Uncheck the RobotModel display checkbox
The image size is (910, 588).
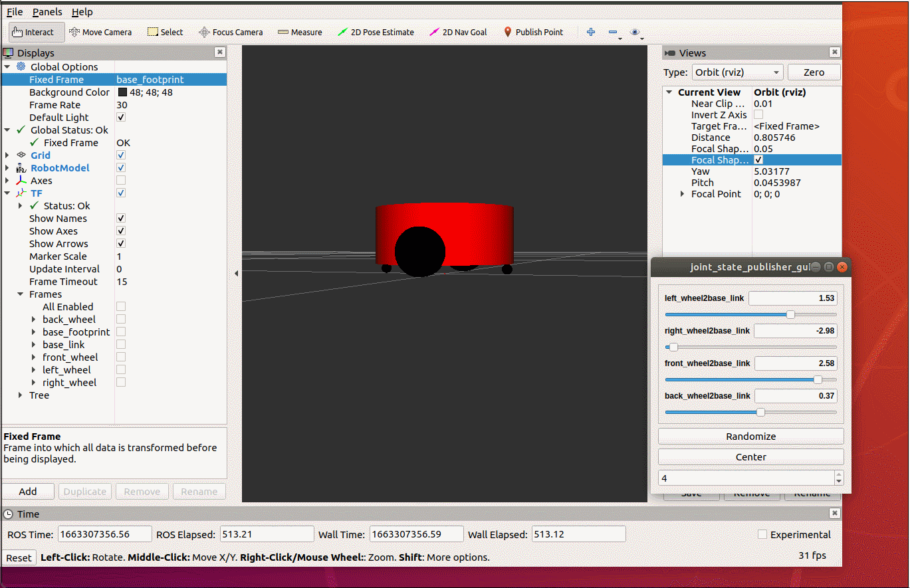pyautogui.click(x=121, y=168)
